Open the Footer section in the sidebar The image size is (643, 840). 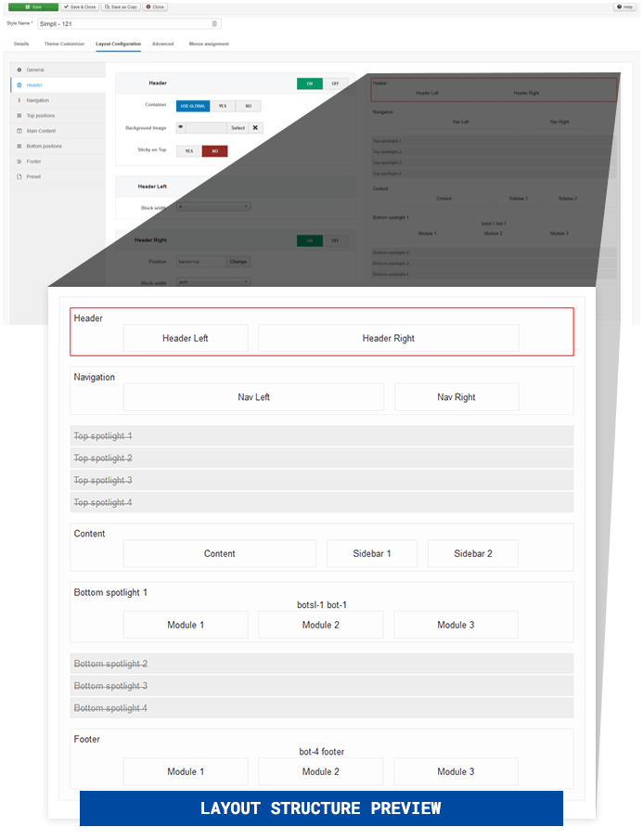click(x=33, y=162)
